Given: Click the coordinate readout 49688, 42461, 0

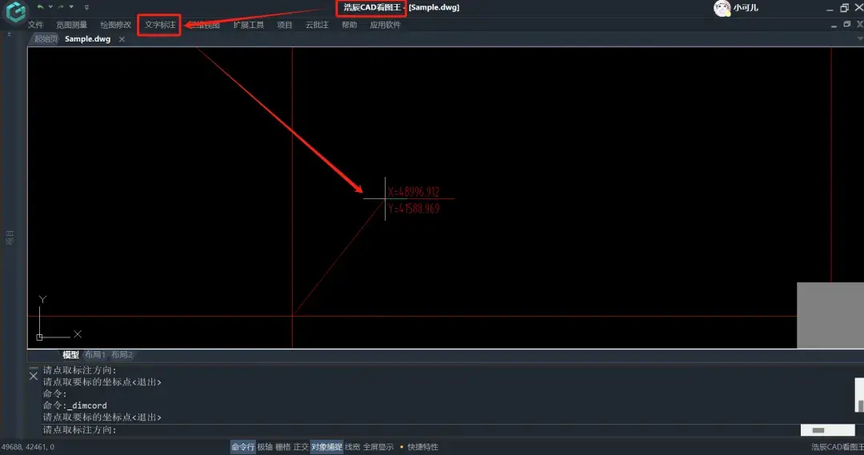Looking at the screenshot, I should pyautogui.click(x=28, y=447).
